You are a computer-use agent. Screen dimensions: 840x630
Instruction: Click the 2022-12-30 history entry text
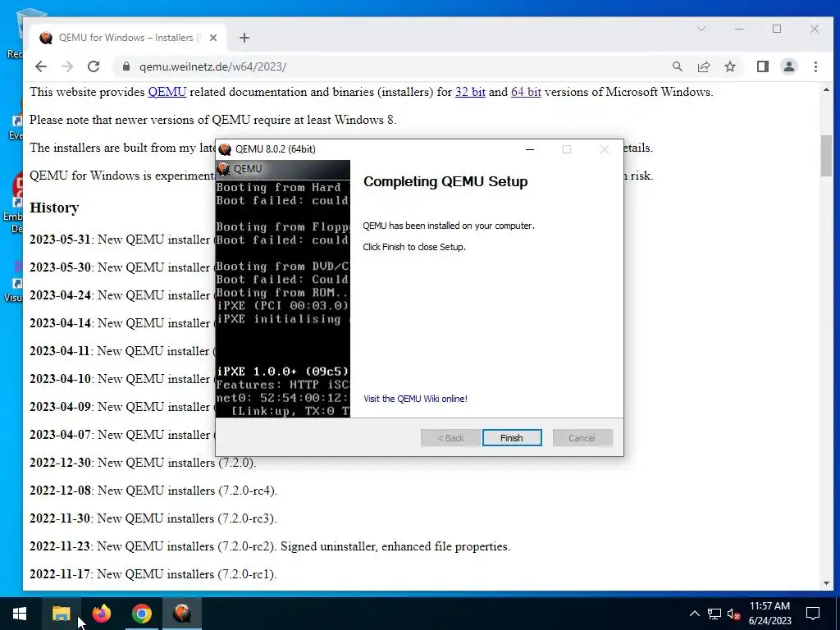[143, 463]
